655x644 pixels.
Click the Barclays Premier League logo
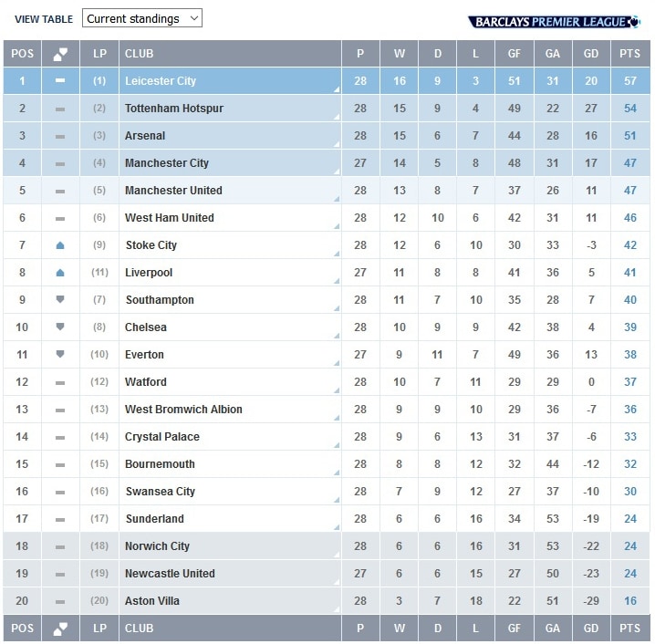click(554, 22)
